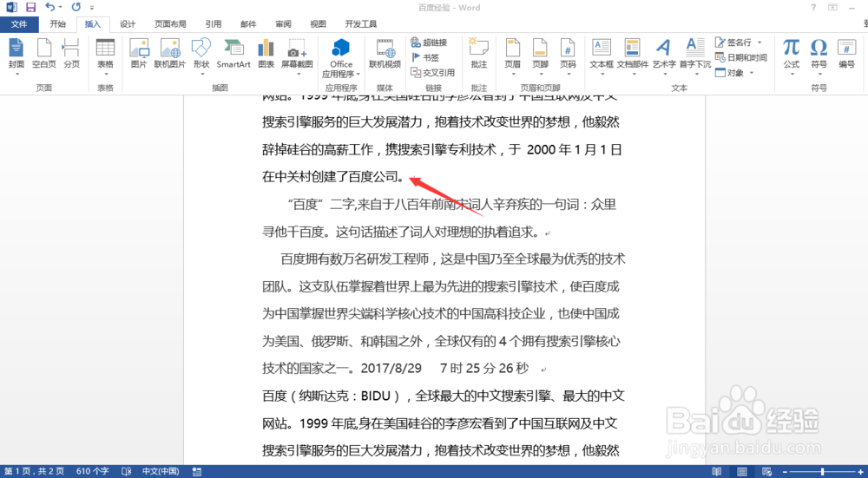Switch to the Mailings (邮件) tab
Viewport: 868px width, 478px height.
(x=248, y=23)
